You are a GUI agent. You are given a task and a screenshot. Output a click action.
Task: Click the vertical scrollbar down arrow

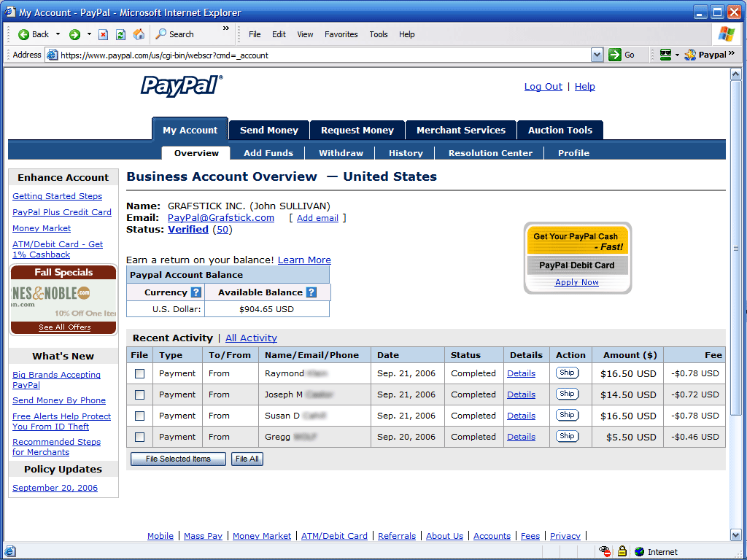735,535
